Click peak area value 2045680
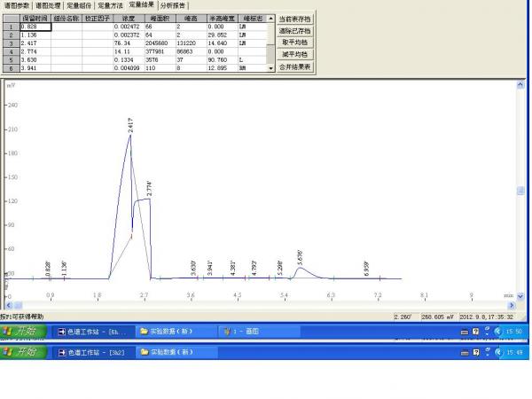The height and width of the screenshot is (399, 532). pyautogui.click(x=160, y=43)
